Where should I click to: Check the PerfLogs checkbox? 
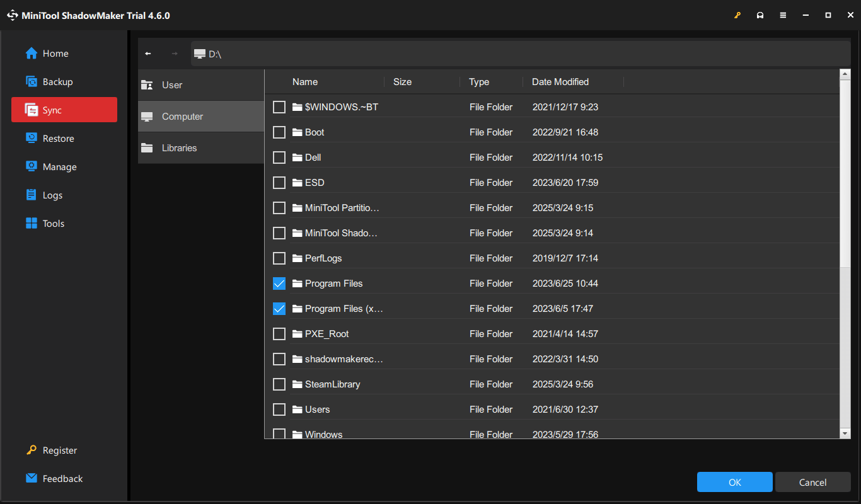(279, 258)
